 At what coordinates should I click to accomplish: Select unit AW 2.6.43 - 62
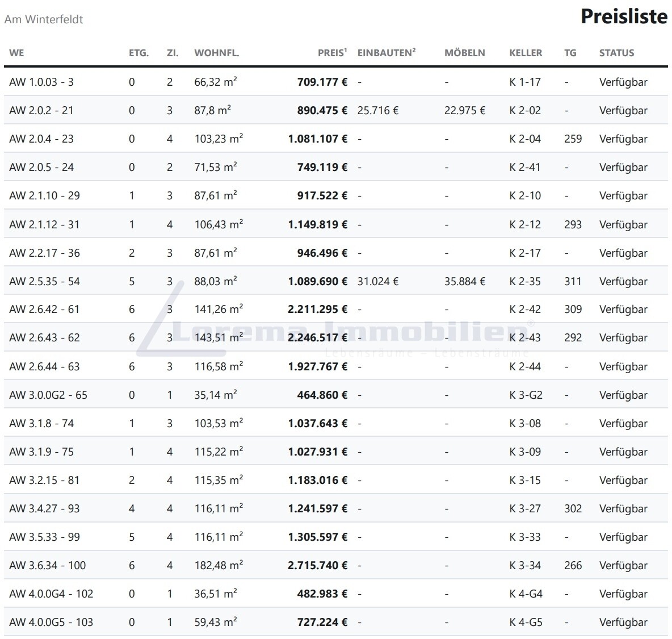coord(45,338)
